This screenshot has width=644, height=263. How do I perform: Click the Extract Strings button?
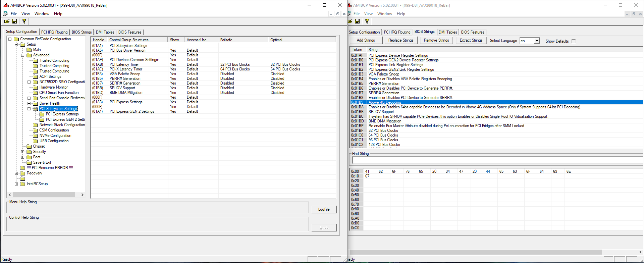(x=471, y=40)
